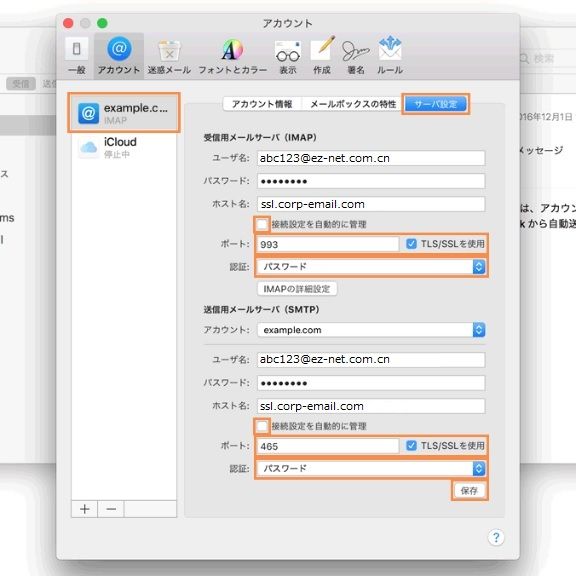Open SMTP アカウント example.com dropdown
Screen dimensions: 576x576
[x=371, y=330]
